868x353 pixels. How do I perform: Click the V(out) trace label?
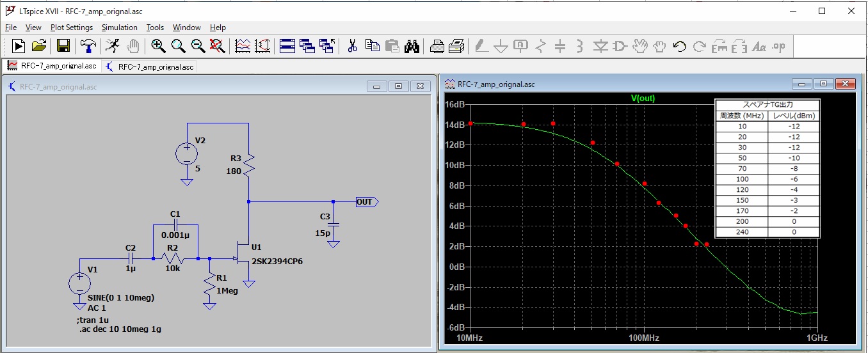[643, 98]
